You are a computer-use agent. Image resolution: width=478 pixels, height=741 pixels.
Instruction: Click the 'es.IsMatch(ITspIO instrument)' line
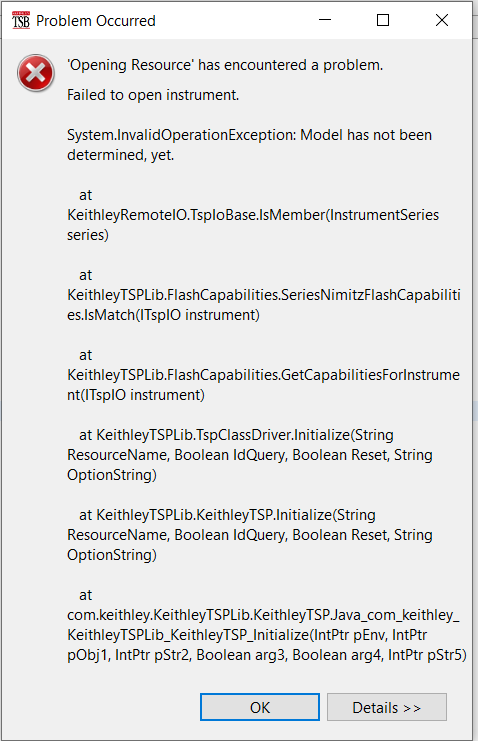pos(163,315)
